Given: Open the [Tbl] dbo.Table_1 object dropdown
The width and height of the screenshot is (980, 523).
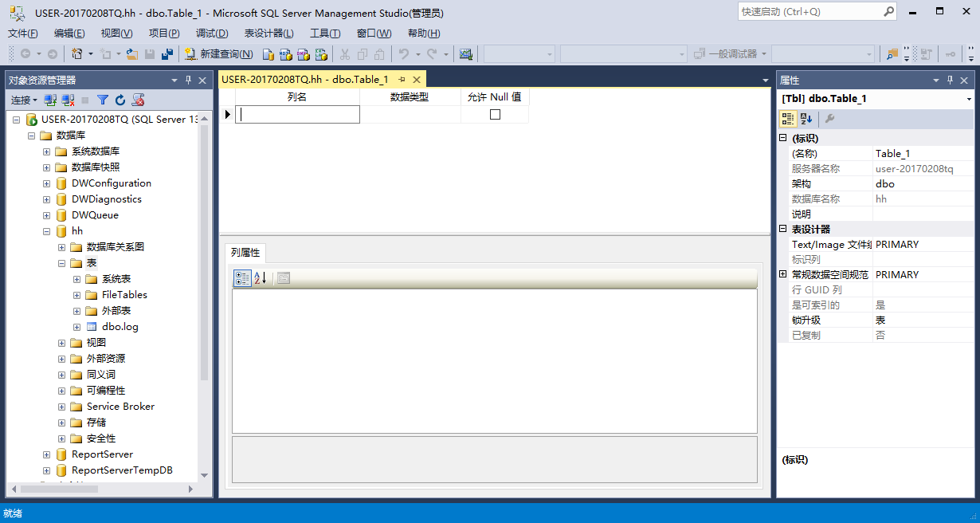Looking at the screenshot, I should coord(969,99).
